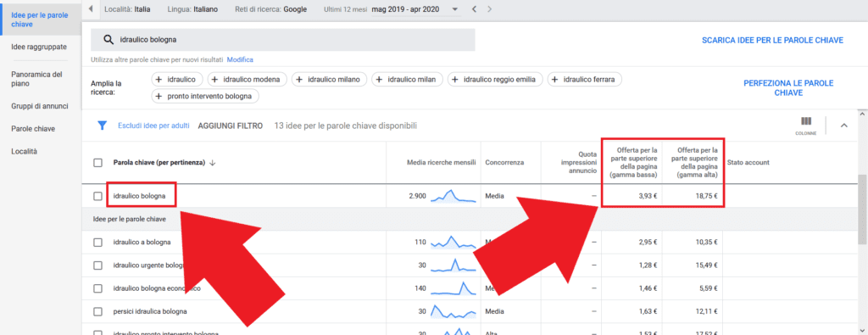Add keyword idraulico milan chip
Viewport: 868px width, 335px height.
[x=408, y=80]
